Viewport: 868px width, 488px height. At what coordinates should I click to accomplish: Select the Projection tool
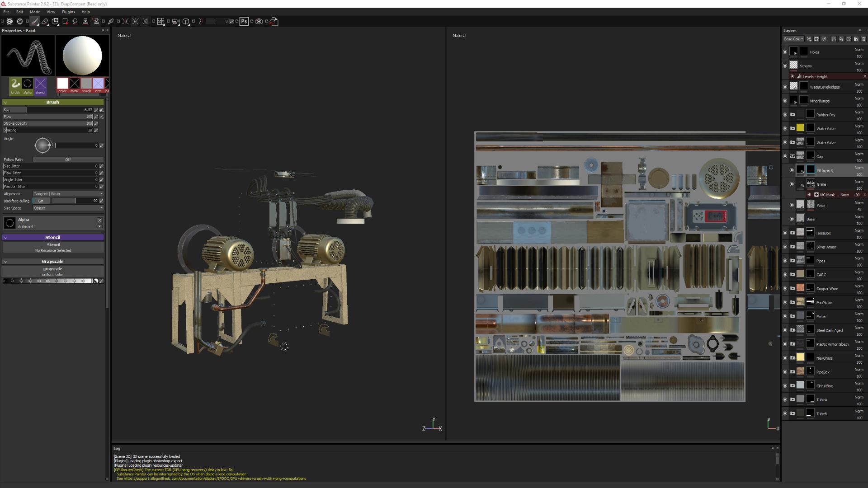coord(55,21)
